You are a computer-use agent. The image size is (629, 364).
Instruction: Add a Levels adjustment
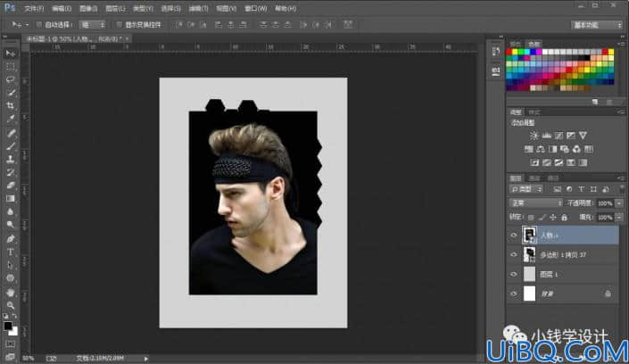coord(546,136)
